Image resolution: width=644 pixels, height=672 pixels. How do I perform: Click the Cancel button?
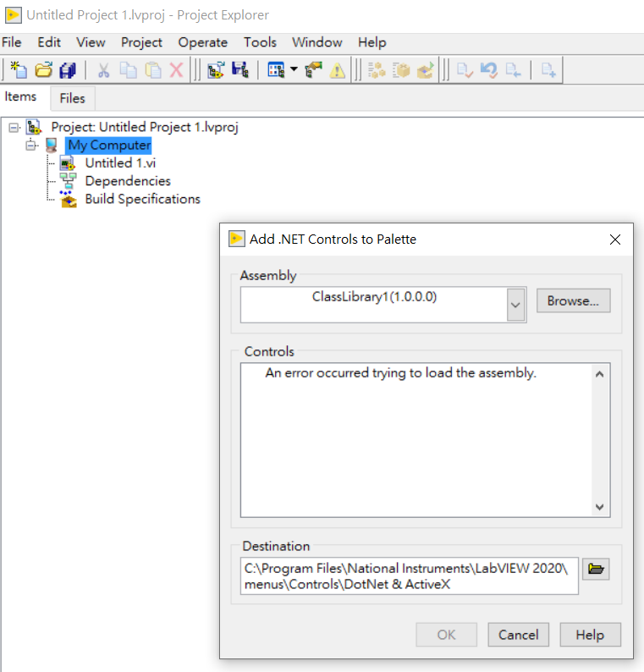pos(519,635)
